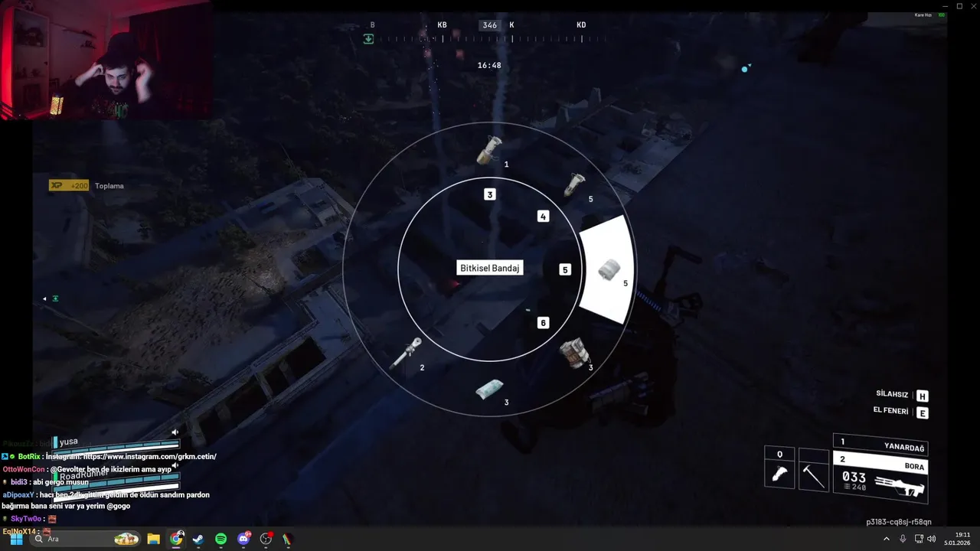This screenshot has height=551, width=980.
Task: Click the OttoWonCon username in chat
Action: tap(22, 469)
